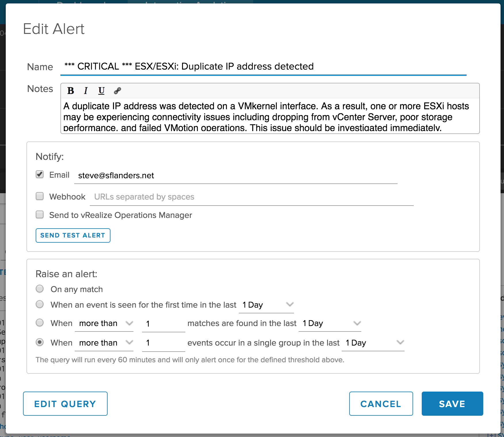Click the Send Test Alert button
This screenshot has width=504, height=437.
pos(73,235)
